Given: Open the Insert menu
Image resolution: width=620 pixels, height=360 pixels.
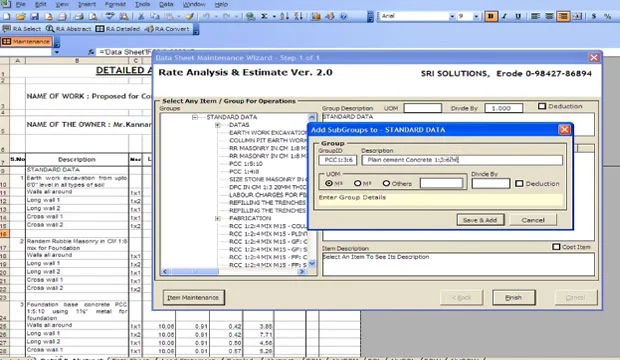Looking at the screenshot, I should click(87, 4).
